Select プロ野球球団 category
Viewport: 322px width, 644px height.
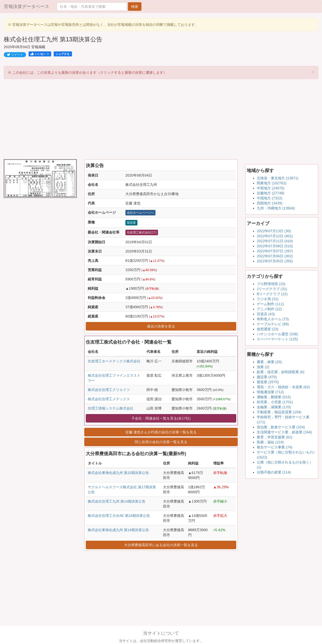pyautogui.click(x=271, y=284)
